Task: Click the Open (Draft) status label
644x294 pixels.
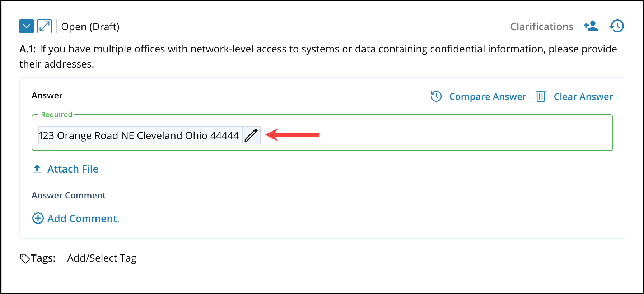Action: [90, 27]
